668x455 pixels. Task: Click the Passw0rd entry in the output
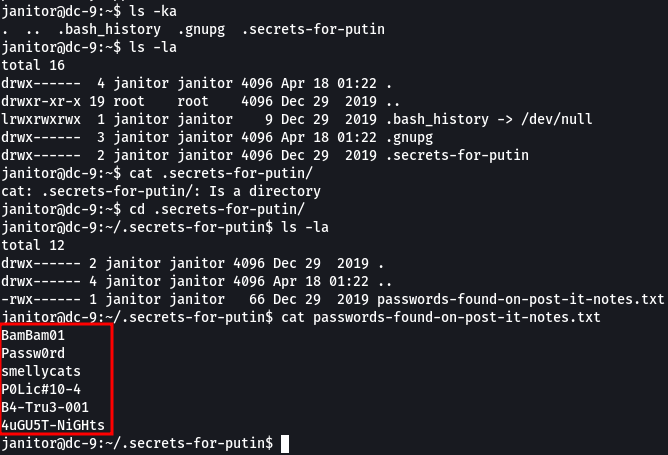[35, 353]
